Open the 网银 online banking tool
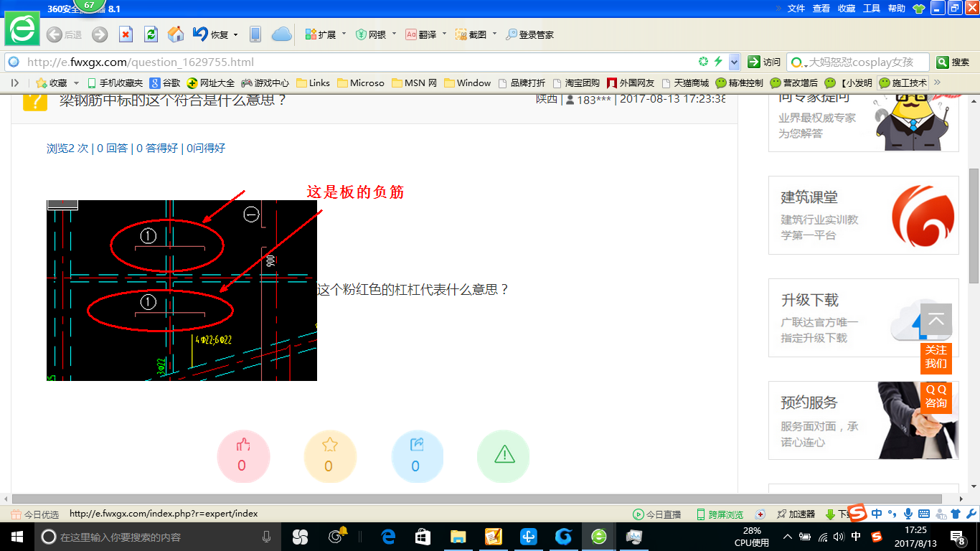This screenshot has width=980, height=551. tap(371, 34)
